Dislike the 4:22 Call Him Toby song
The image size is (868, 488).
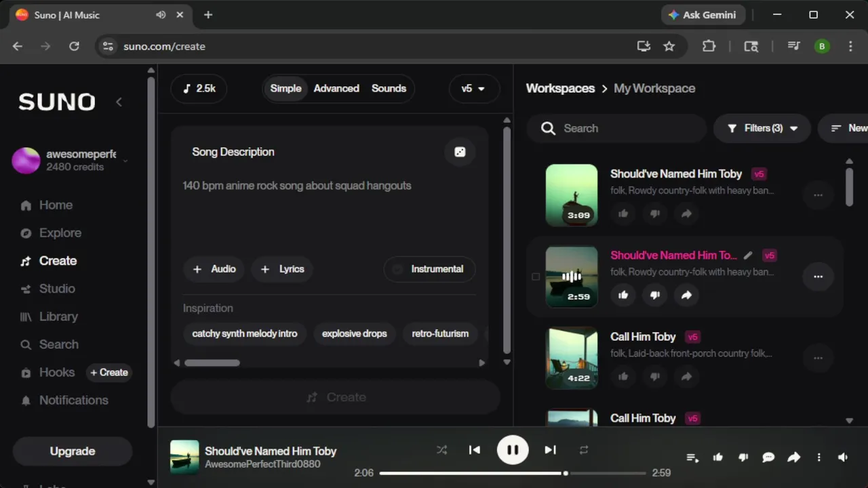(655, 376)
